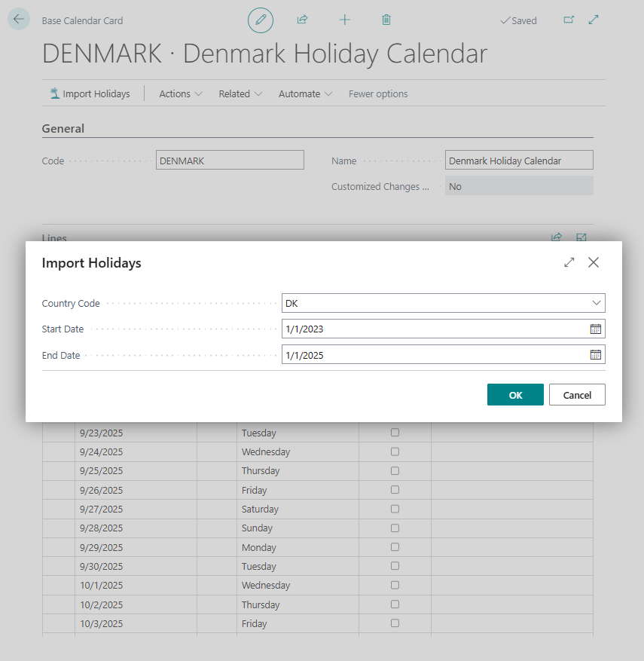
Task: Click the pencil edit icon
Action: 261,20
